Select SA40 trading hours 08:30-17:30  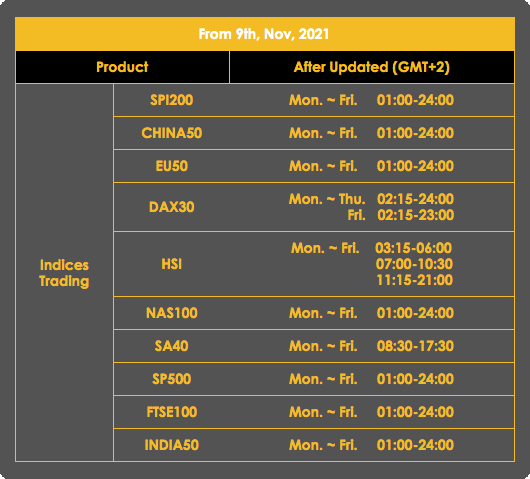pos(415,346)
